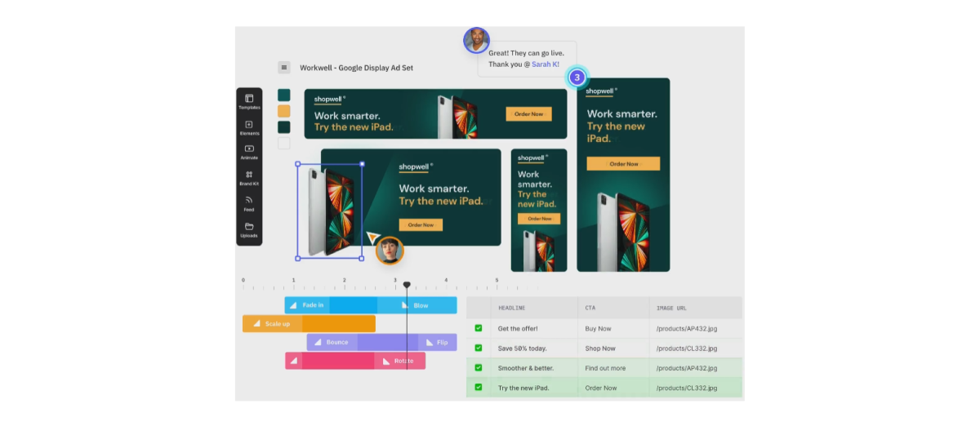Viewport: 980px width, 426px height.
Task: Uncheck the 'Try the new iPad.' row checkbox
Action: [x=479, y=388]
